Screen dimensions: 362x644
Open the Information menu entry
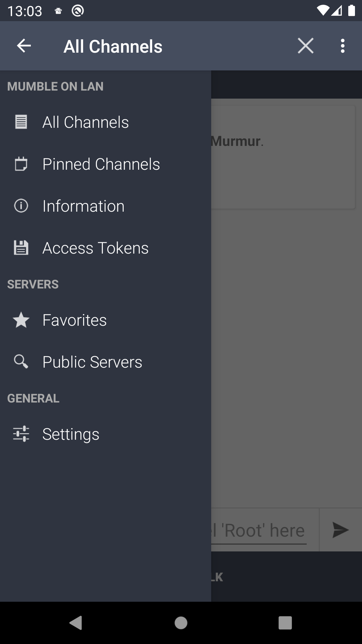pyautogui.click(x=83, y=206)
